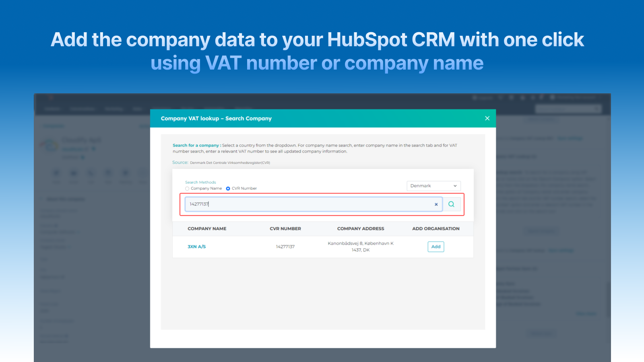Click the magnifying glass search button in the modal

(x=451, y=204)
